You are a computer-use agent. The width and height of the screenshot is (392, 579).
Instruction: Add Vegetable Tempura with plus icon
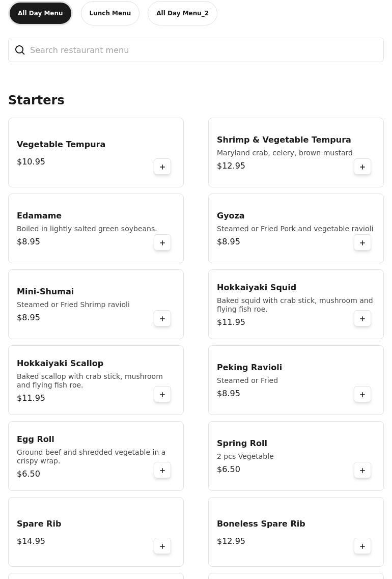click(162, 167)
